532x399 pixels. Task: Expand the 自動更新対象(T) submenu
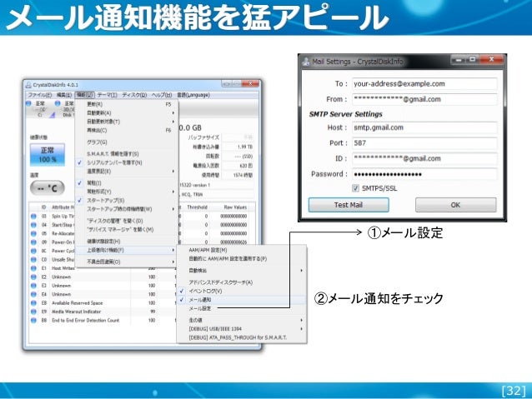(126, 122)
